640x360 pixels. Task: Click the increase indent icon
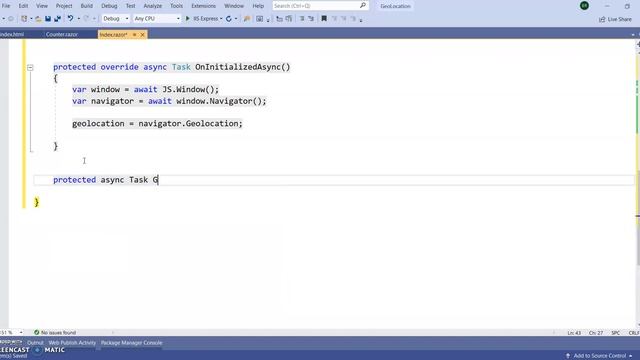click(311, 19)
